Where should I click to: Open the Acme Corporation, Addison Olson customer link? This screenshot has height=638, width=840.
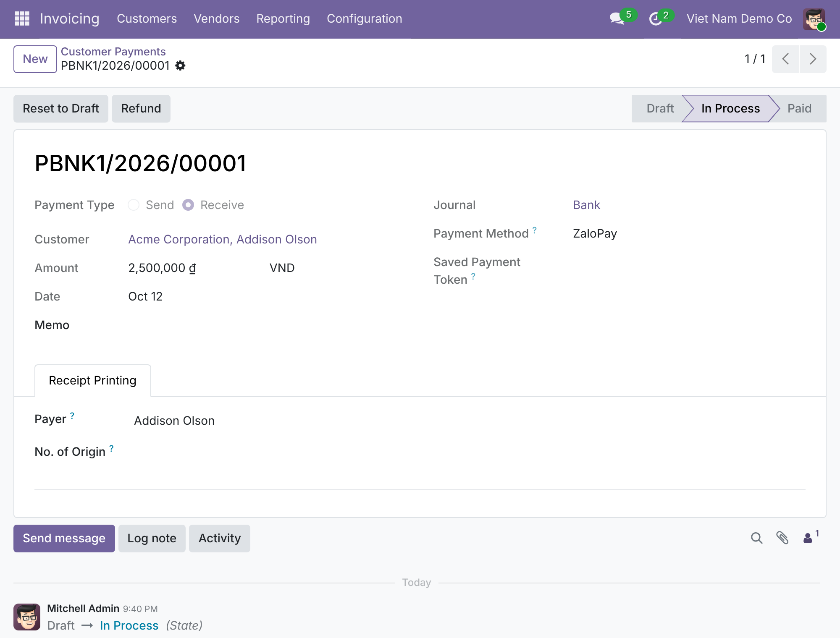(223, 239)
